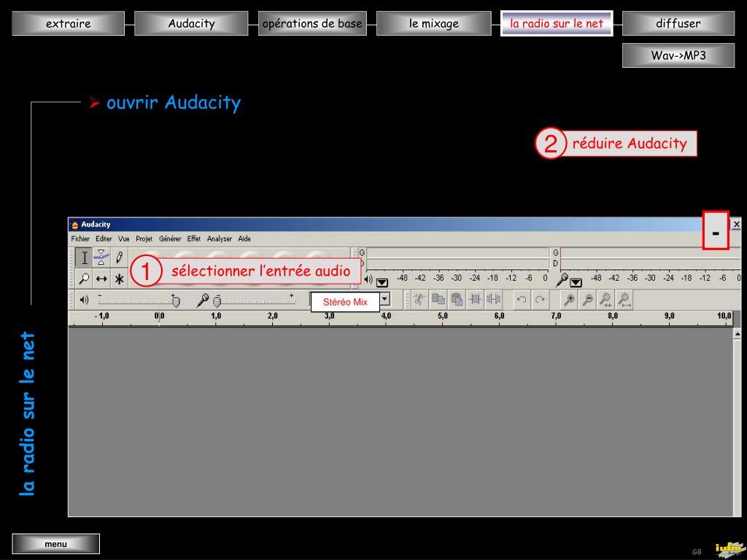Click the Cut scissors icon
This screenshot has width=747, height=560.
[x=419, y=299]
